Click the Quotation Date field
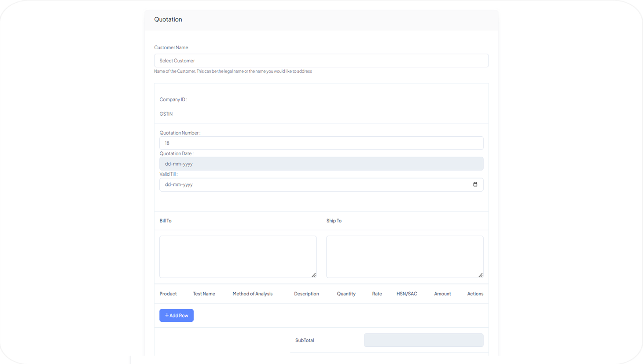The width and height of the screenshot is (643, 364). click(x=321, y=164)
